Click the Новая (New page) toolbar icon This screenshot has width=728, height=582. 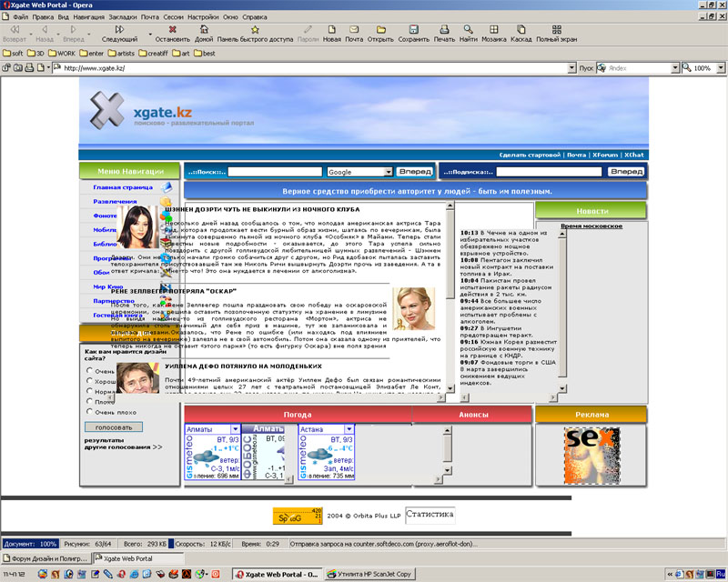click(331, 29)
